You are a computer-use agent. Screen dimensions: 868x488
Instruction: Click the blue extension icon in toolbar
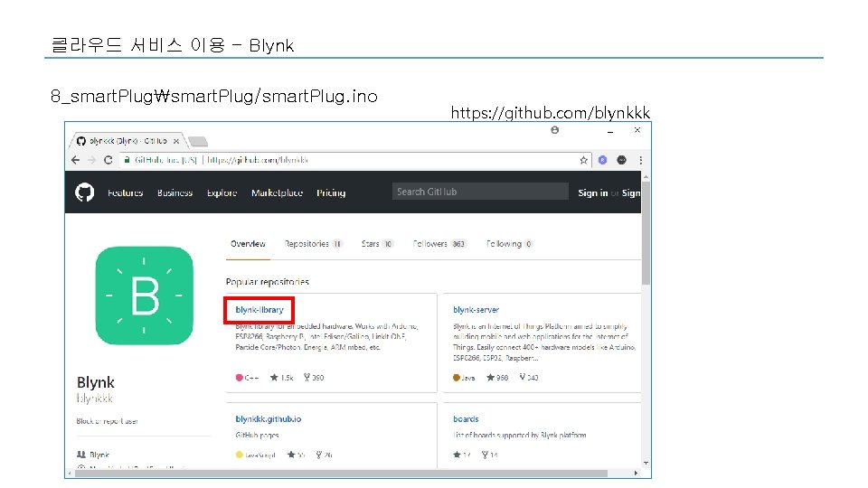pos(603,160)
